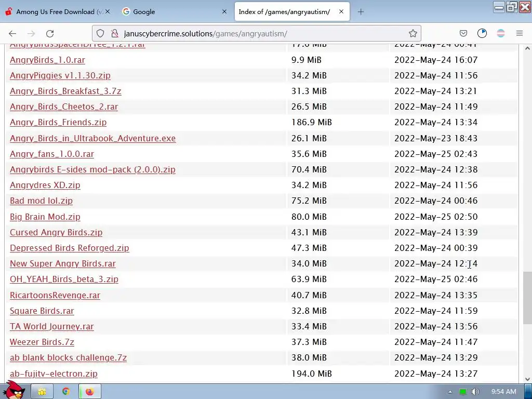The width and height of the screenshot is (532, 399).
Task: Bookmark this page with the star
Action: point(413,33)
